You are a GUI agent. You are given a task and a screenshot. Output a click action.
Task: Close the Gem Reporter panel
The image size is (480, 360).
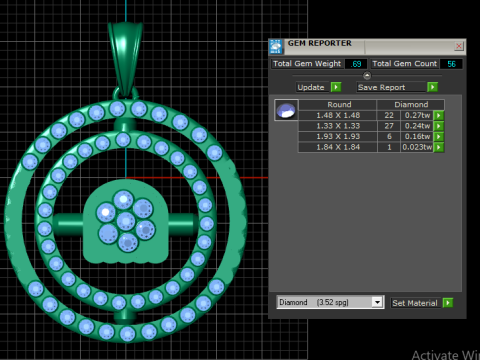(459, 46)
